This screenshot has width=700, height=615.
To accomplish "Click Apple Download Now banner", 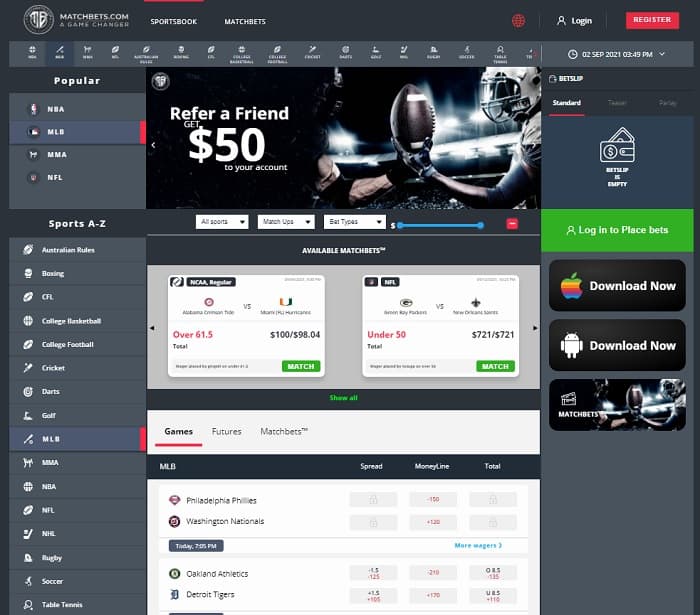I will [617, 286].
